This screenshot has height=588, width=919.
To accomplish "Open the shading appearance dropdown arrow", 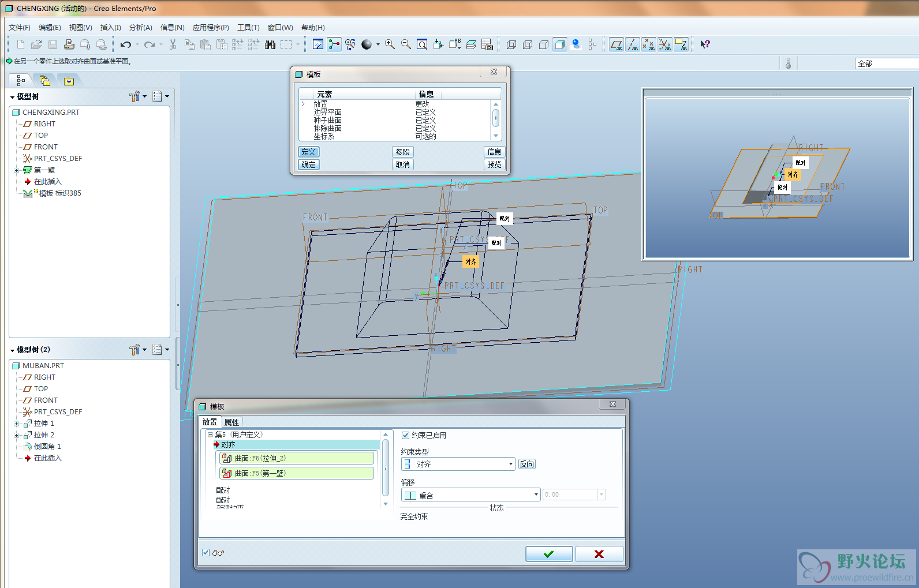I will click(378, 44).
